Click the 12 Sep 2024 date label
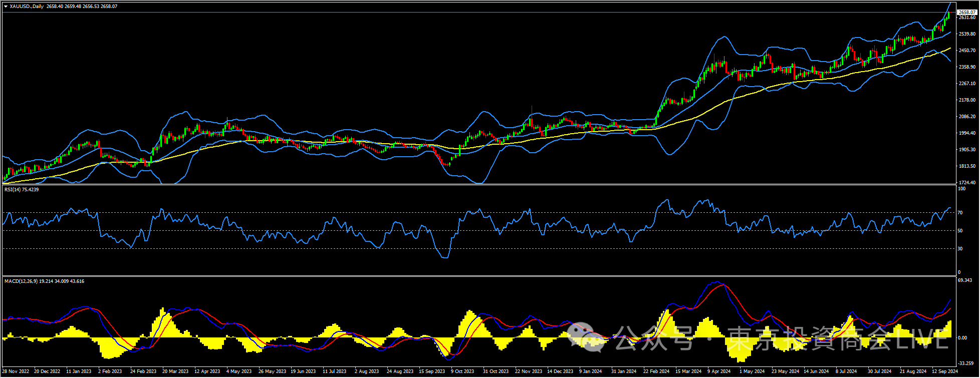Viewport: 980px width, 378px height. 945,371
